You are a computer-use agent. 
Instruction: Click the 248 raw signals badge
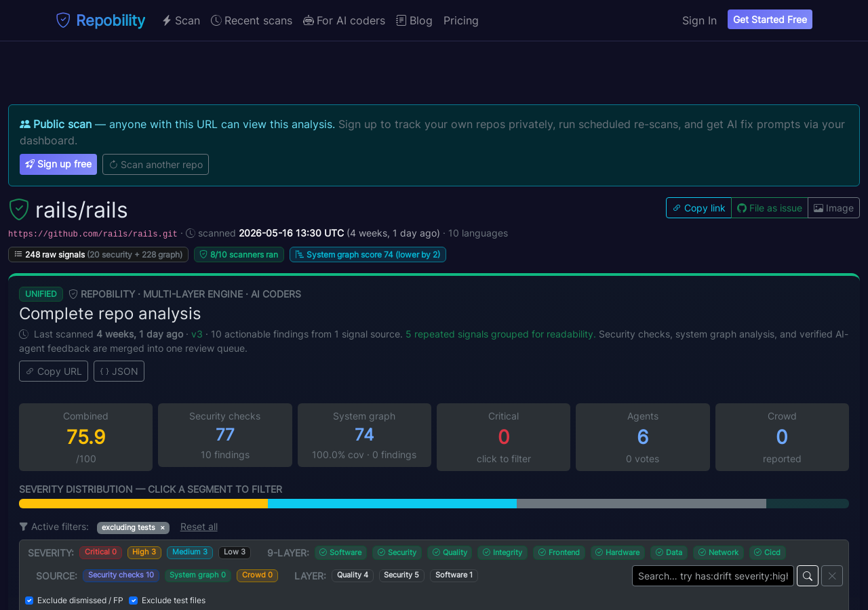pyautogui.click(x=98, y=255)
